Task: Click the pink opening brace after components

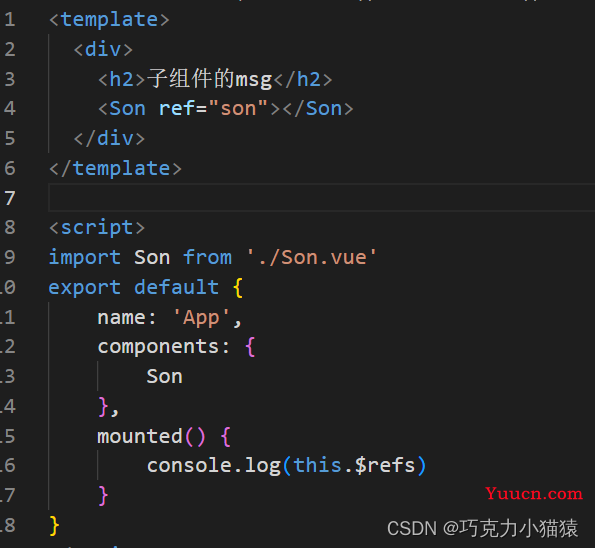Action: click(250, 347)
